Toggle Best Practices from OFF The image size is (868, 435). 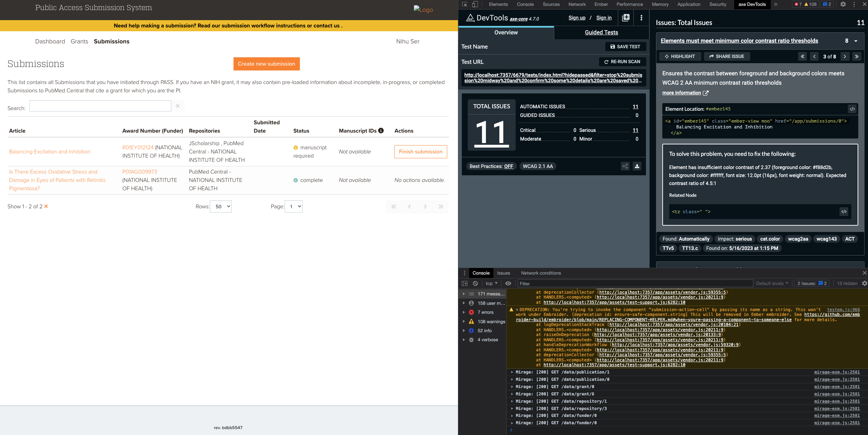[x=508, y=166]
